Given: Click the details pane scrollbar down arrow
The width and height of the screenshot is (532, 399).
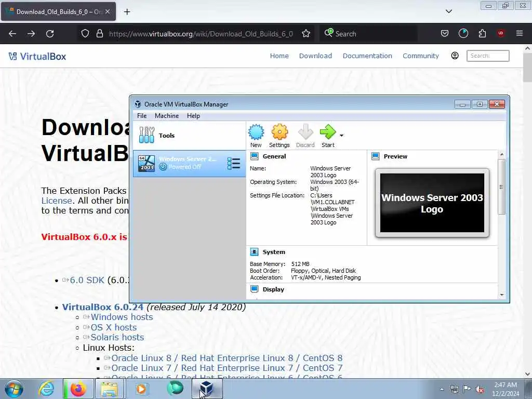Looking at the screenshot, I should click(502, 295).
